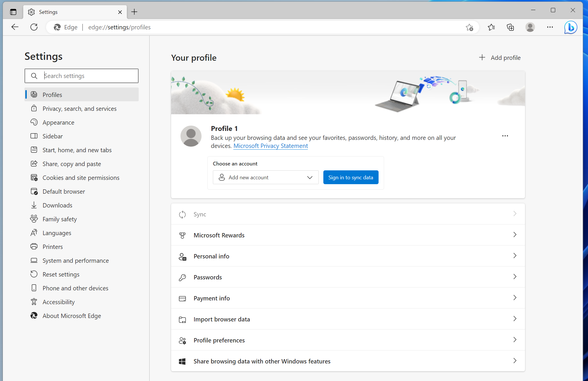Open the Bing sidebar button
This screenshot has width=588, height=381.
click(571, 27)
